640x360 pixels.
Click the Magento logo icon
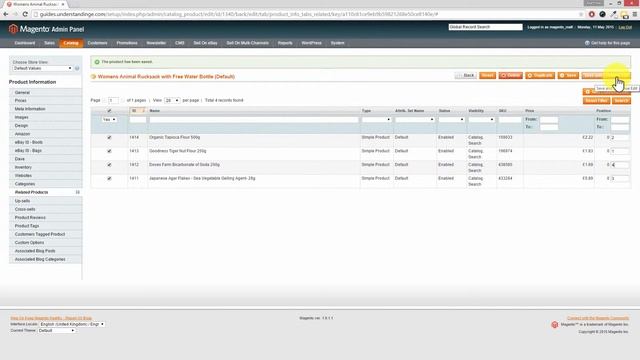tap(13, 29)
